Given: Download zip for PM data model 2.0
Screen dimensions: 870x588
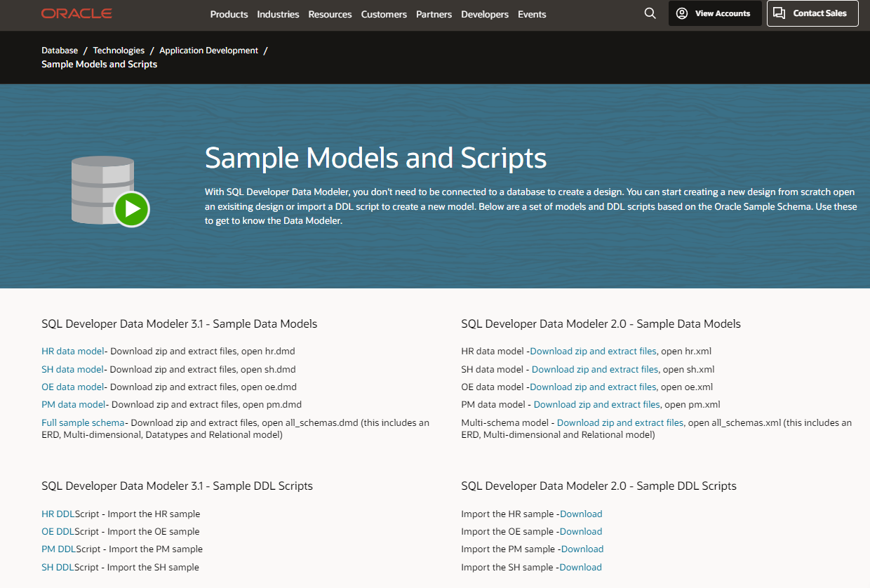Looking at the screenshot, I should pyautogui.click(x=597, y=404).
